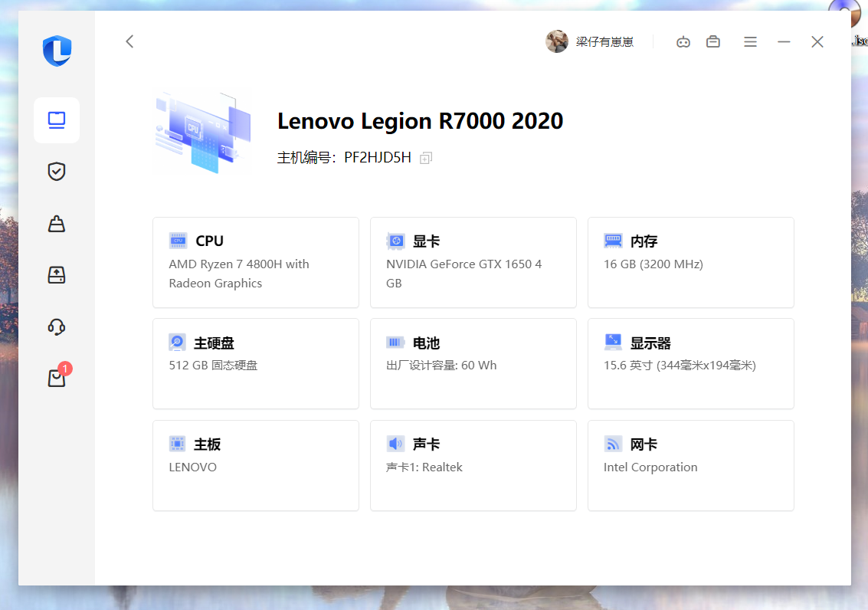Click the Lenovo Legion R7000 2020 title
This screenshot has width=868, height=610.
(x=420, y=120)
